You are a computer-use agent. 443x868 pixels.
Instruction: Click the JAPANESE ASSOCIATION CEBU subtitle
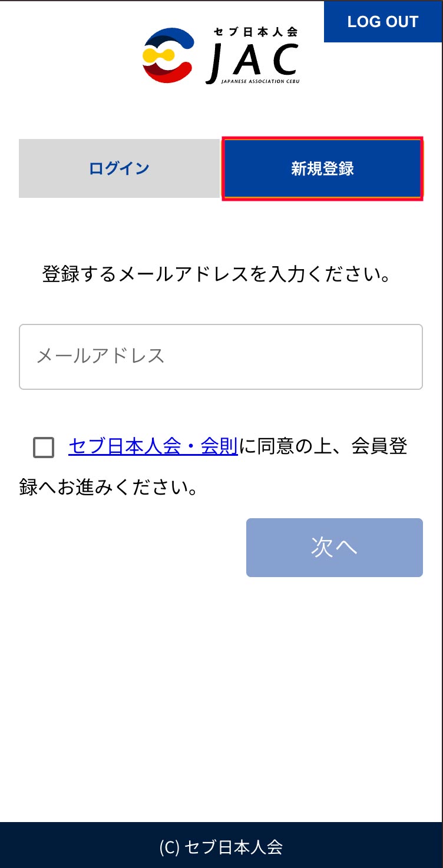(x=260, y=81)
